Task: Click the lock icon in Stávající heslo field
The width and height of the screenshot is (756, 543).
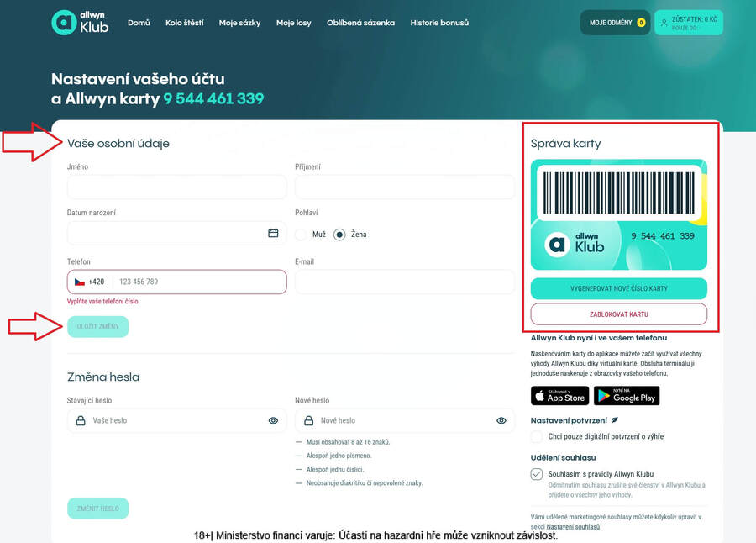Action: click(81, 420)
